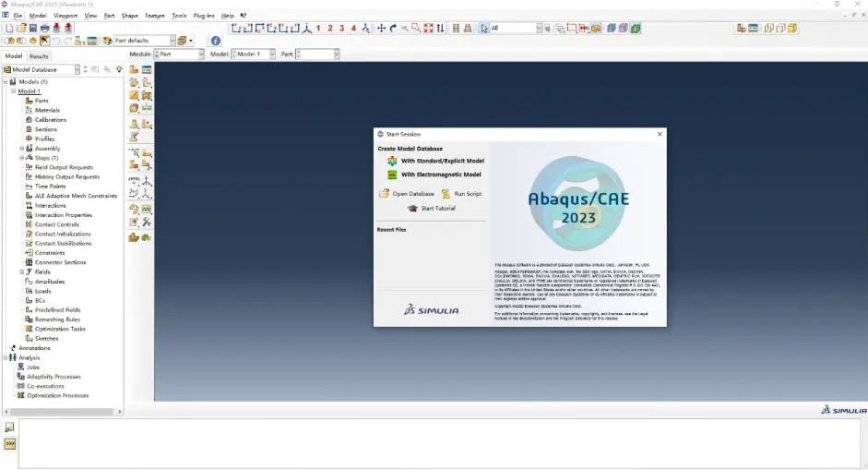Viewport: 868px width, 470px height.
Task: Collapse the Steps tree node
Action: pyautogui.click(x=22, y=158)
